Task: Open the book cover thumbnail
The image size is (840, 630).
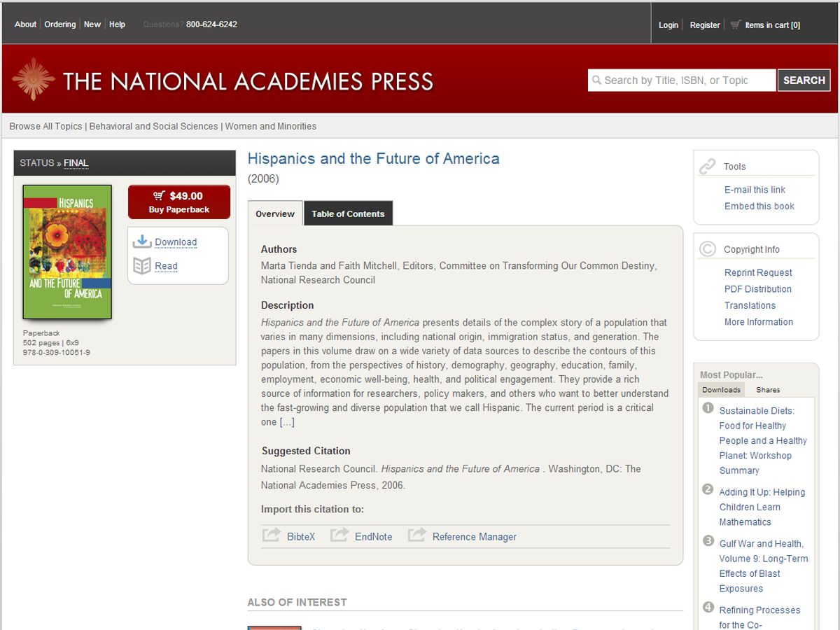Action: point(67,252)
